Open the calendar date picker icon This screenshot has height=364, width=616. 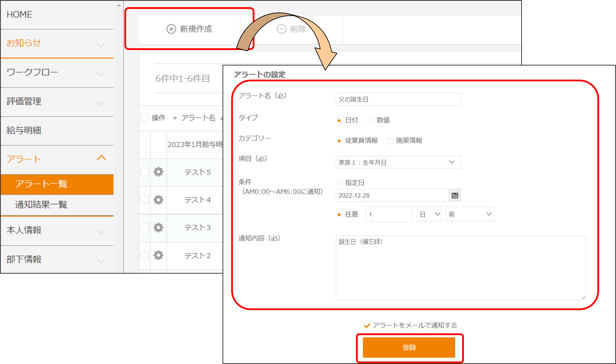pos(455,195)
